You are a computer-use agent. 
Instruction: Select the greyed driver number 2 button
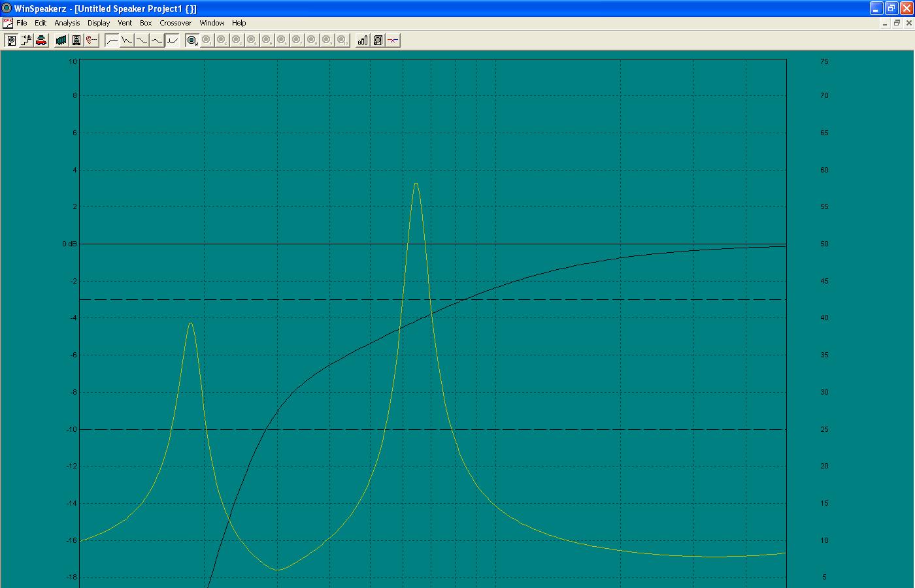(222, 41)
